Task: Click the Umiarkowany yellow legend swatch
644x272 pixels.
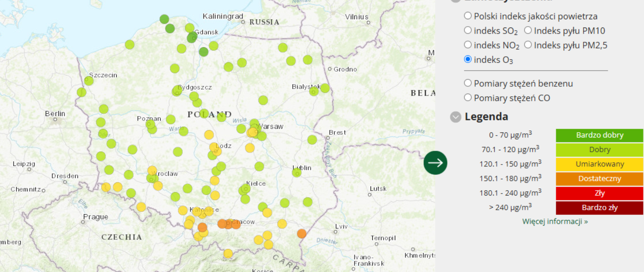Action: pos(599,164)
